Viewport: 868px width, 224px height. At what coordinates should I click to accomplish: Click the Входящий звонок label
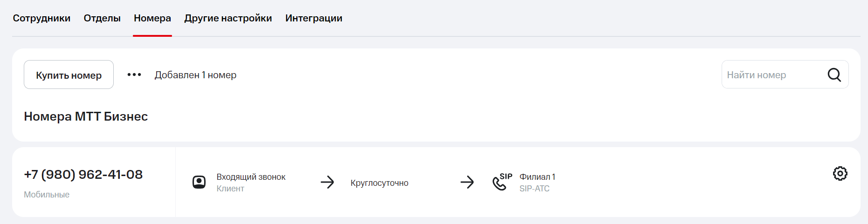pyautogui.click(x=251, y=177)
